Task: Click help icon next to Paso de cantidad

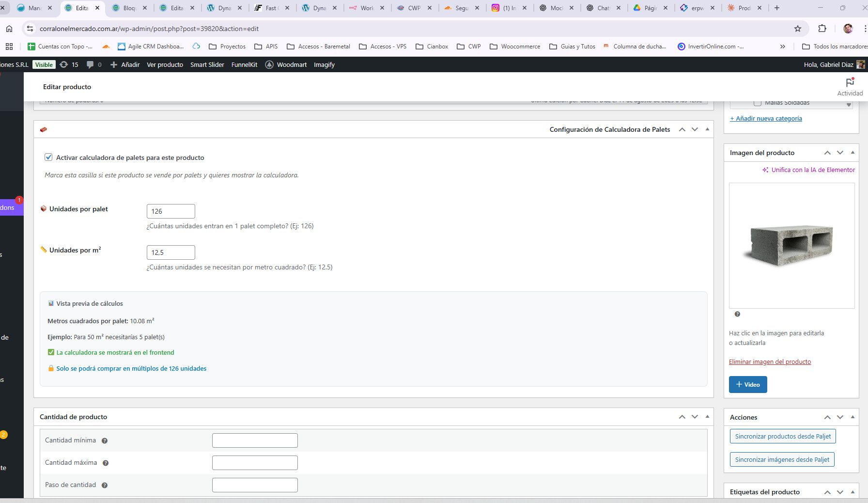Action: coord(104,485)
